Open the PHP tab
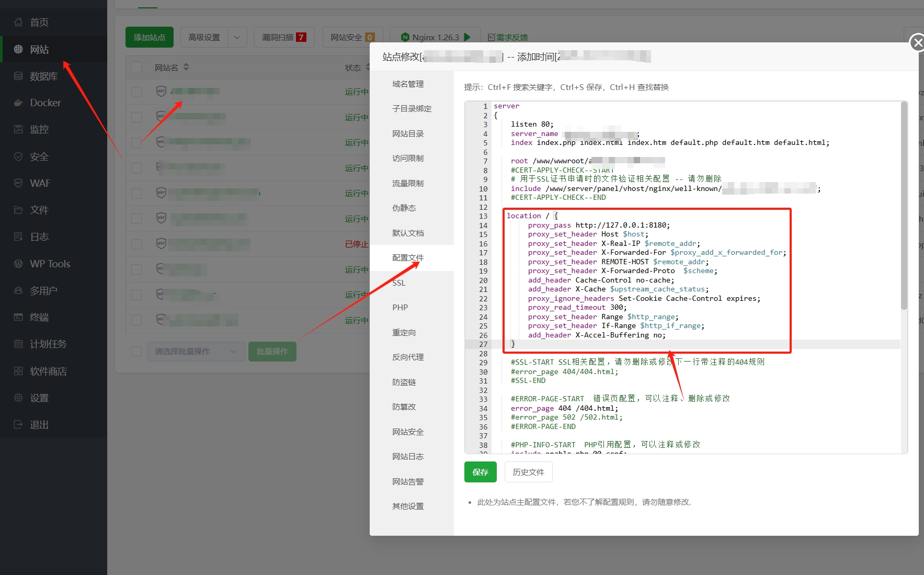 pos(400,307)
